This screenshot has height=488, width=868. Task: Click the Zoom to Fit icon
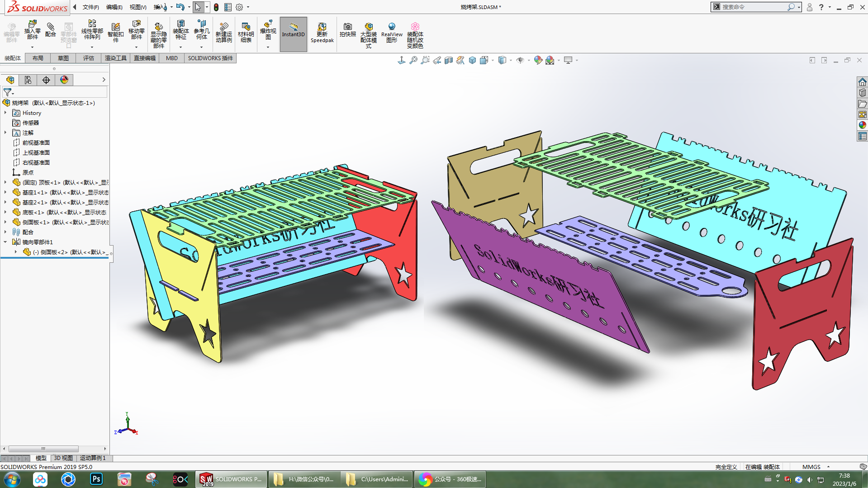[413, 60]
